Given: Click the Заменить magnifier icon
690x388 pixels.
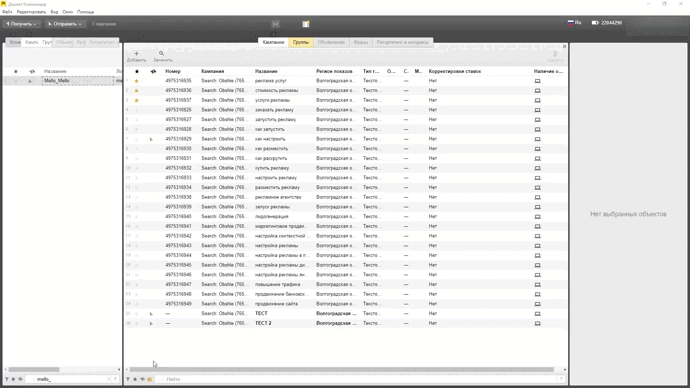Looking at the screenshot, I should (161, 54).
